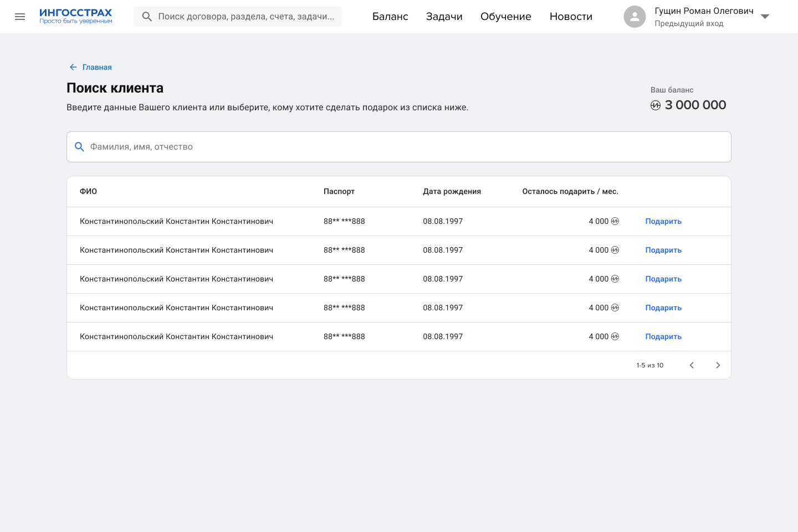Expand the user profile dropdown arrow

(x=765, y=17)
